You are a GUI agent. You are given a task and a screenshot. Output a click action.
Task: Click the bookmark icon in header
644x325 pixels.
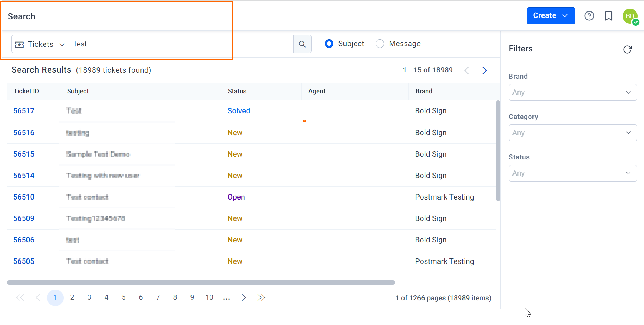click(609, 16)
